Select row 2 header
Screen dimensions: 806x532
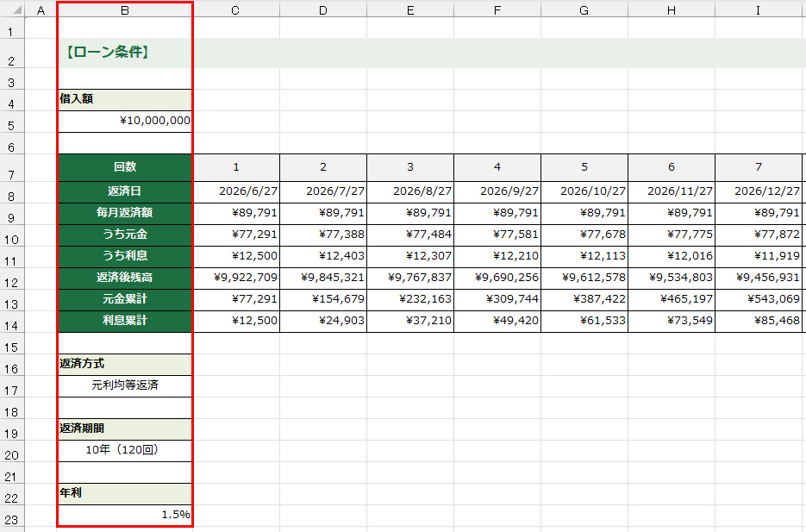[12, 53]
